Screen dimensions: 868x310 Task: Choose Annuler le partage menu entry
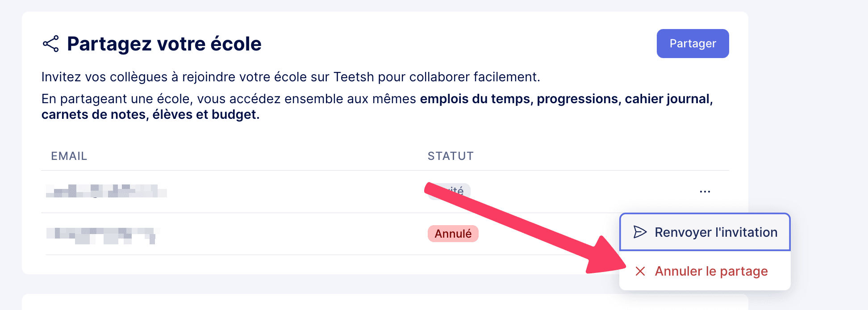(x=711, y=271)
